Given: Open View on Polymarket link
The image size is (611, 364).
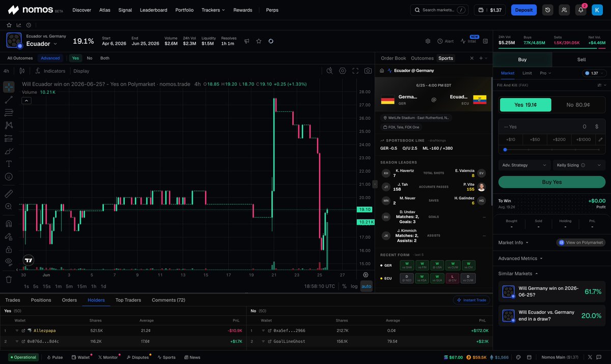Looking at the screenshot, I should pos(580,243).
